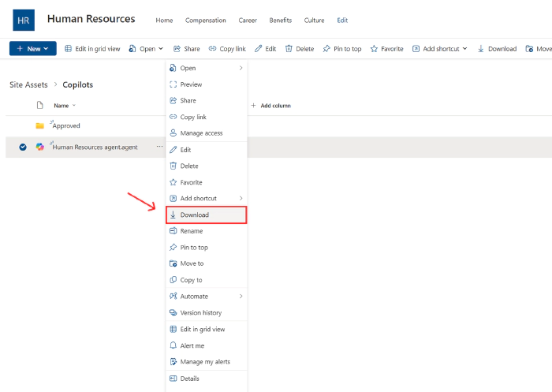Expand Add shortcut submenu in context menu
The width and height of the screenshot is (552, 392).
click(x=207, y=198)
